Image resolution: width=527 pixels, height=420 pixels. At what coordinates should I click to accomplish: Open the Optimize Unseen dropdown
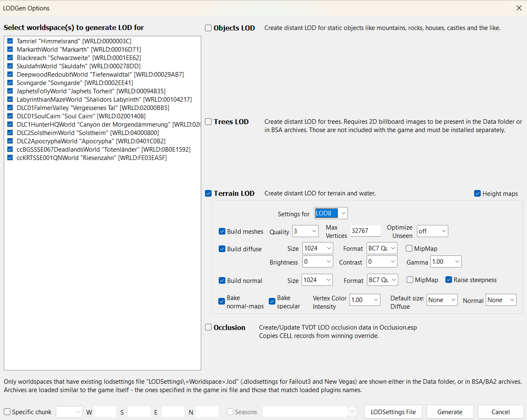[x=432, y=231]
